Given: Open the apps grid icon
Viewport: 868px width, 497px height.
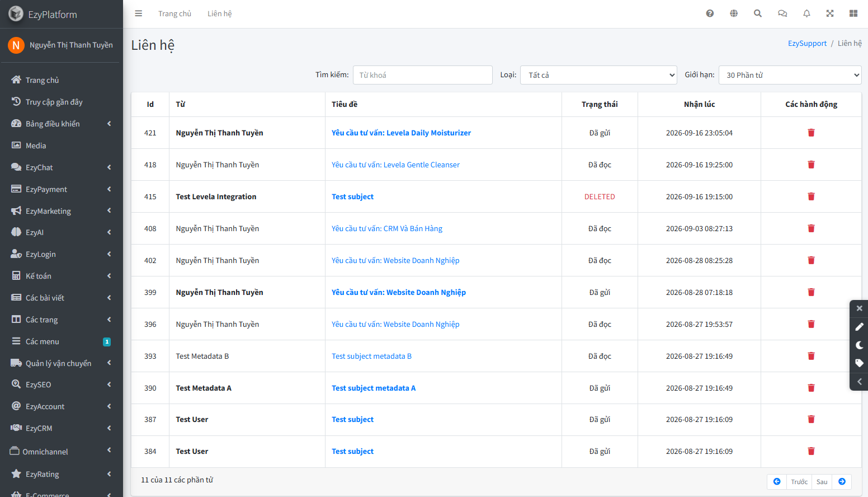Looking at the screenshot, I should coord(853,13).
